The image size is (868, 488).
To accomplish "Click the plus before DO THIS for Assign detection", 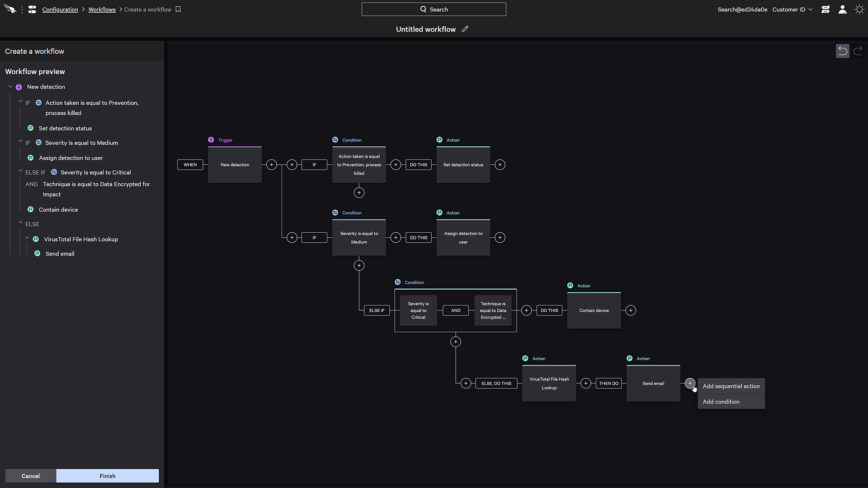I will coord(396,238).
